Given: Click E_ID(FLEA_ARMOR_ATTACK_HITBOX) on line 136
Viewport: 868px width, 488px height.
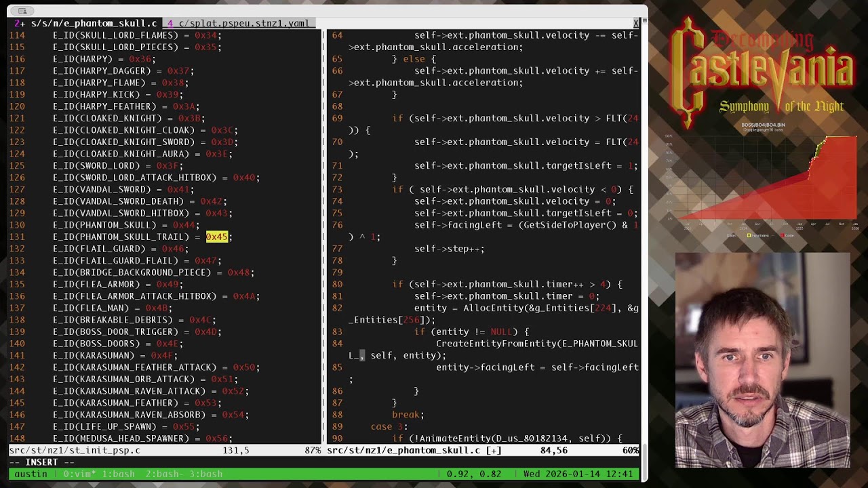Looking at the screenshot, I should [x=134, y=296].
